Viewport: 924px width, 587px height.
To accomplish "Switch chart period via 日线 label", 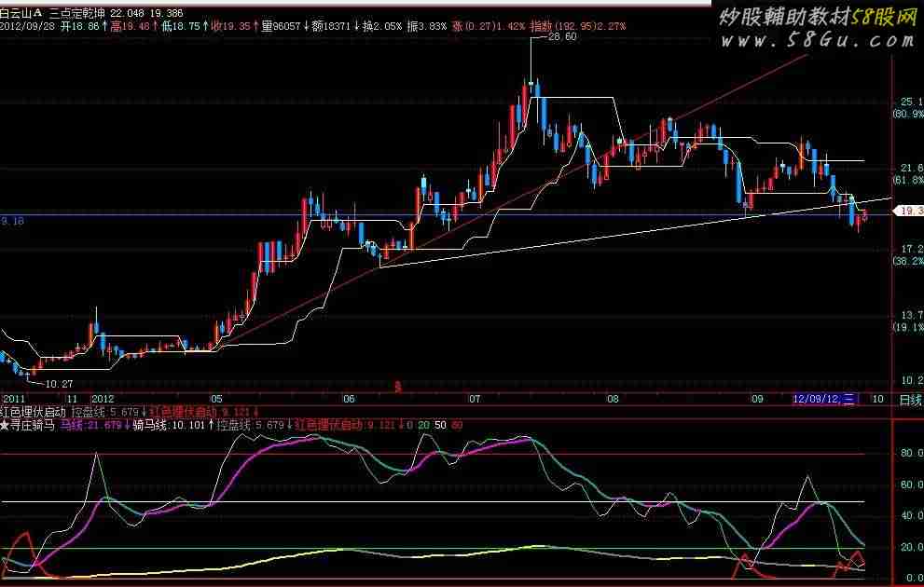I will [910, 400].
